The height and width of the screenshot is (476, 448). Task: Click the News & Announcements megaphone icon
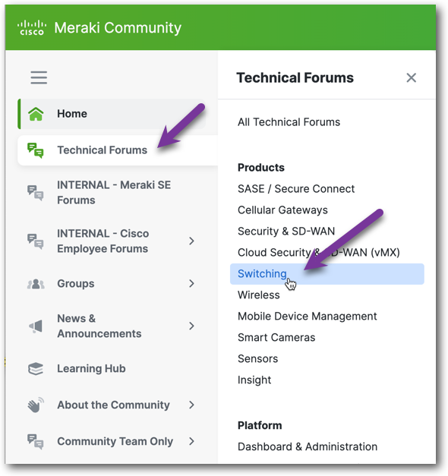pos(36,326)
